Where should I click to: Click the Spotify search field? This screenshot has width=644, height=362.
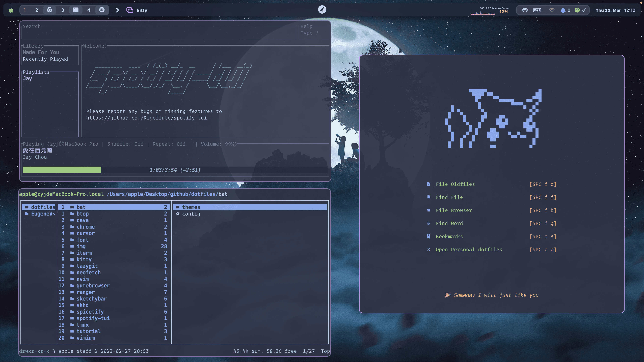coord(158,33)
